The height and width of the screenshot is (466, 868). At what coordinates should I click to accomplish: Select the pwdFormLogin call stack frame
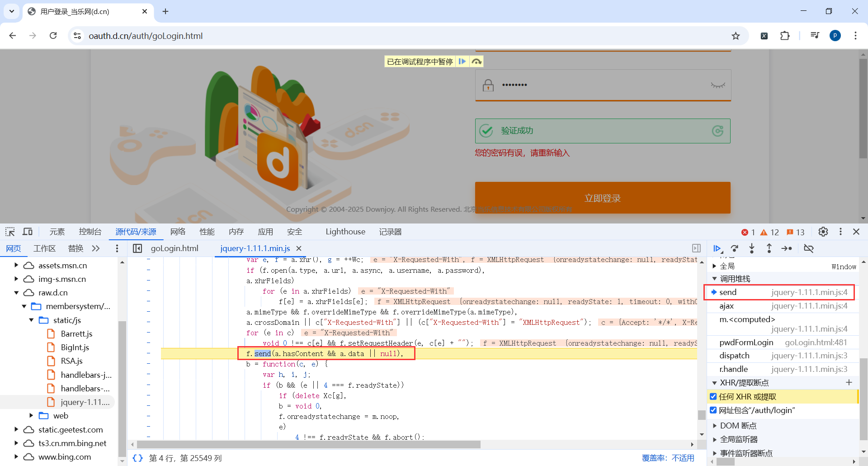[x=783, y=342]
